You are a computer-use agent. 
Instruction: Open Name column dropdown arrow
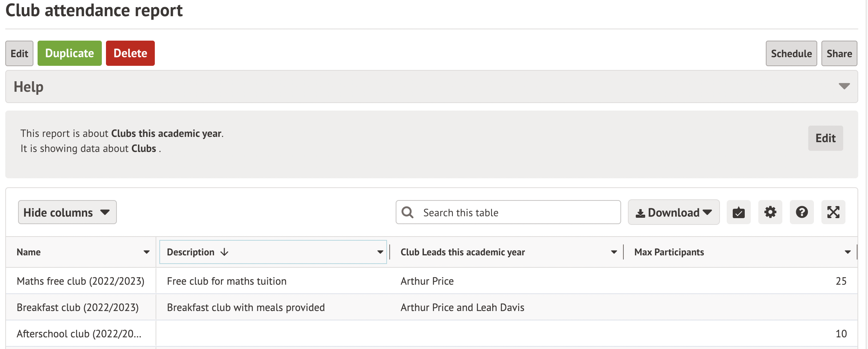click(147, 252)
